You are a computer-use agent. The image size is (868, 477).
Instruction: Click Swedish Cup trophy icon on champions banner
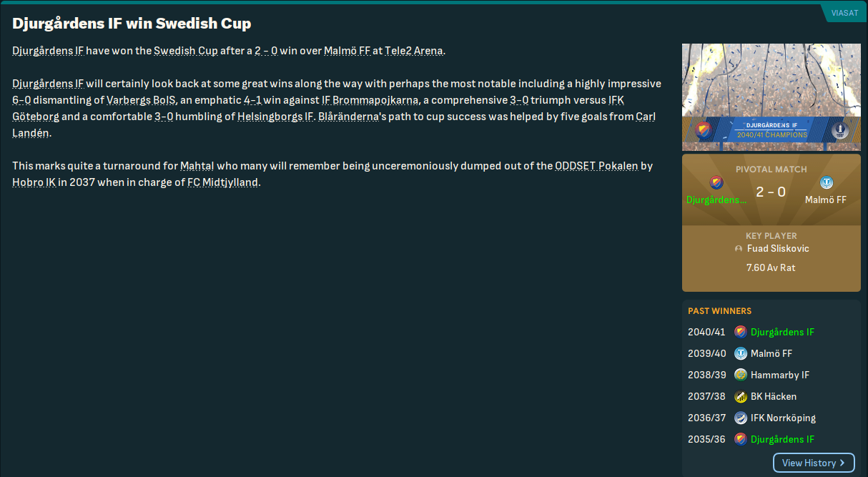click(839, 131)
